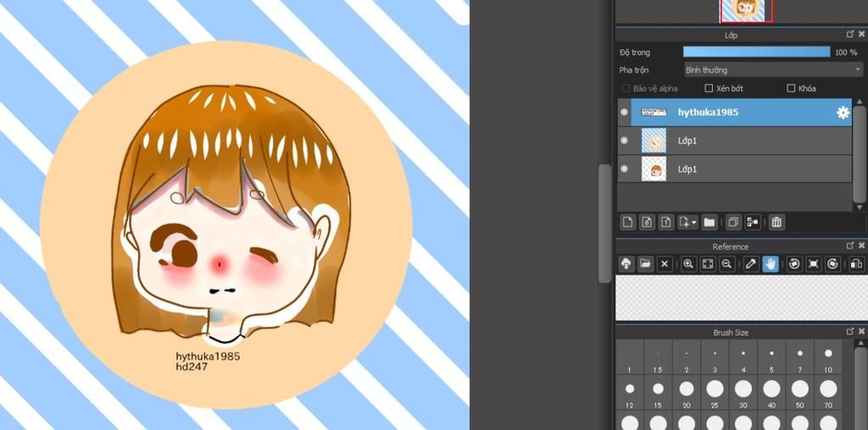Image resolution: width=868 pixels, height=430 pixels.
Task: Open reference image from cloud
Action: [x=626, y=265]
